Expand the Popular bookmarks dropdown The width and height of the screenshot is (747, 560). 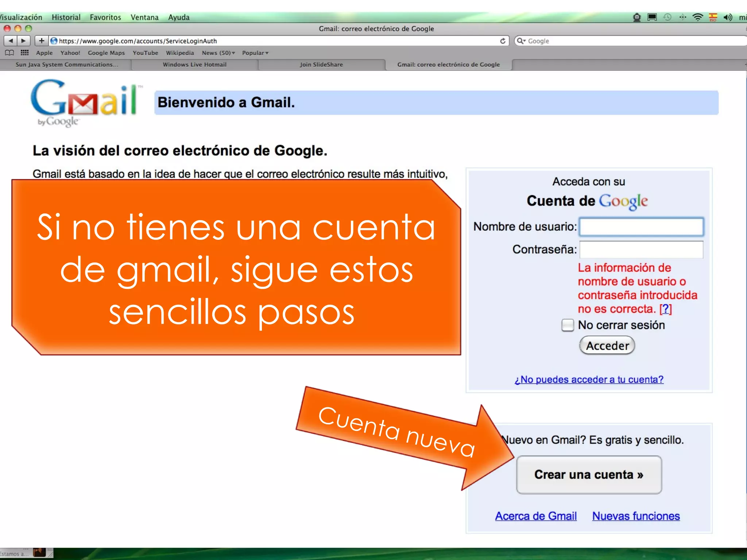click(x=255, y=53)
